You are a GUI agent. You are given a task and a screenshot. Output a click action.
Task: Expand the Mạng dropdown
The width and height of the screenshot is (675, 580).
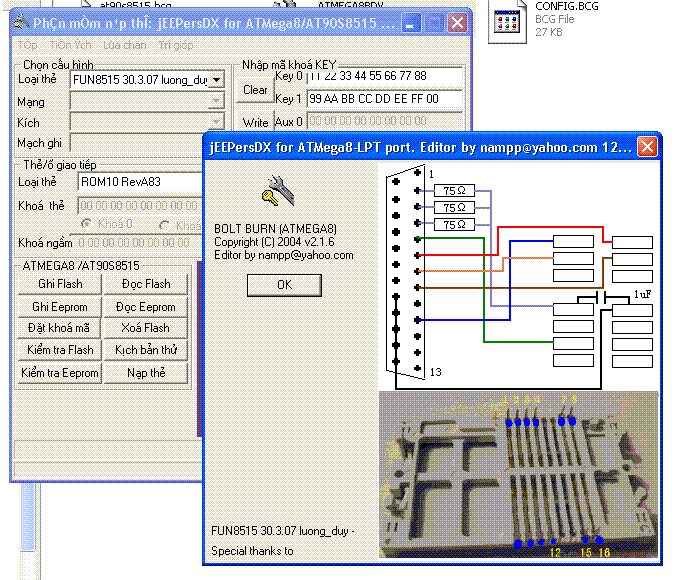click(216, 101)
